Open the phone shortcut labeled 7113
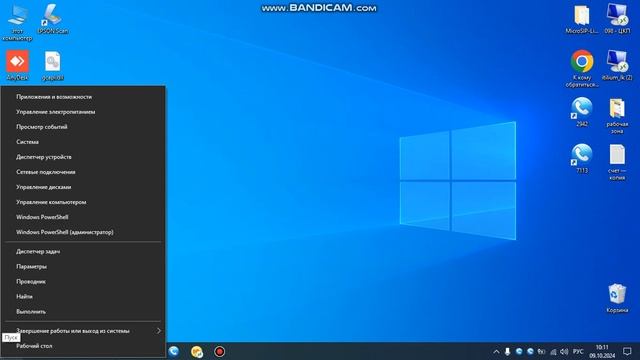 (582, 158)
